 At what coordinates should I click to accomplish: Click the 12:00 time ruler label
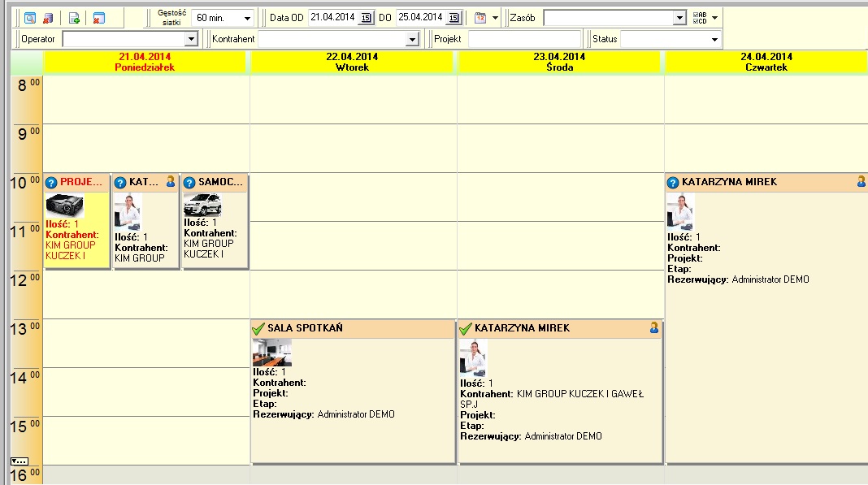(x=25, y=280)
